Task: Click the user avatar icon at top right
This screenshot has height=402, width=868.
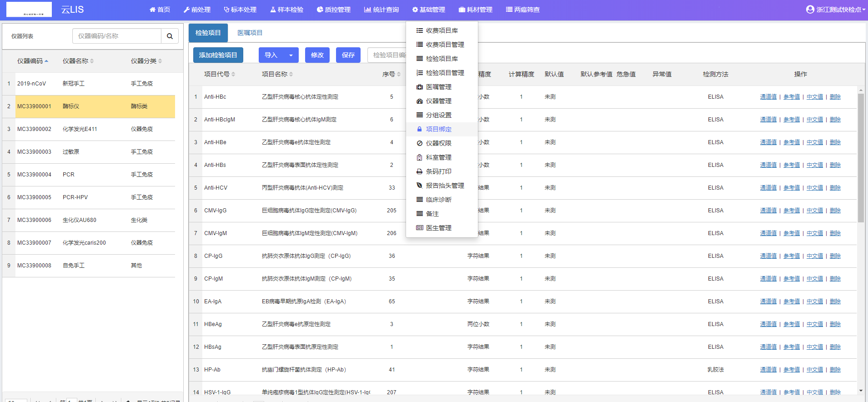Action: [810, 10]
